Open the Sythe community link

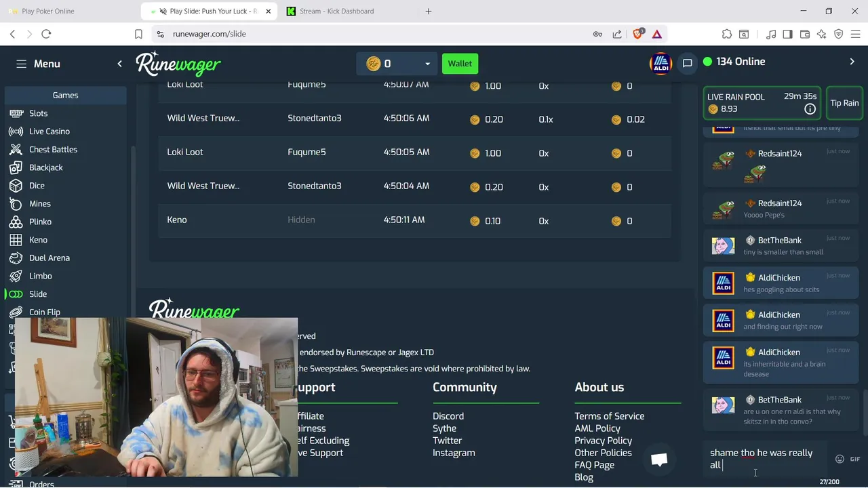point(444,428)
